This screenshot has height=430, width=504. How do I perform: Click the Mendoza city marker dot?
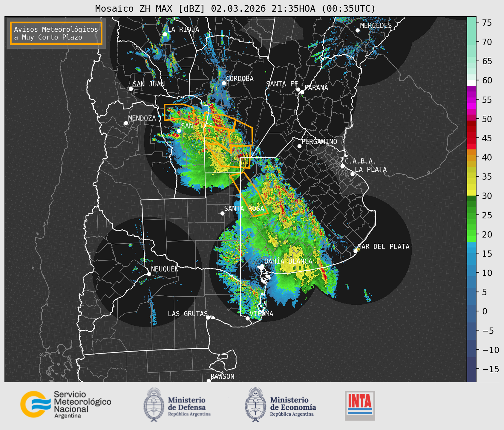tap(126, 123)
